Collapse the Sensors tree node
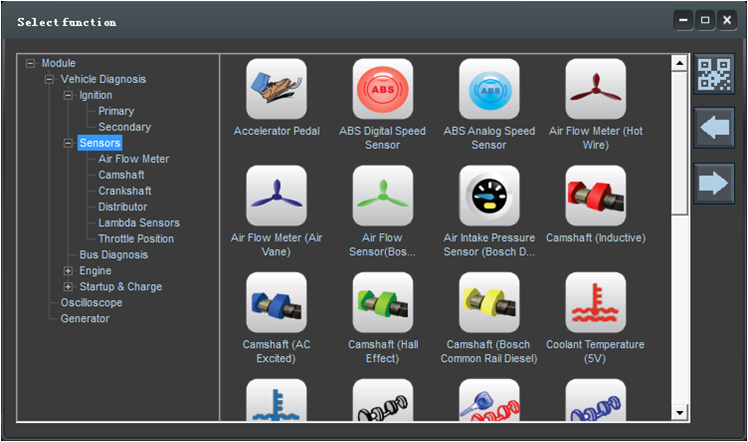This screenshot has width=748, height=442. (x=68, y=143)
